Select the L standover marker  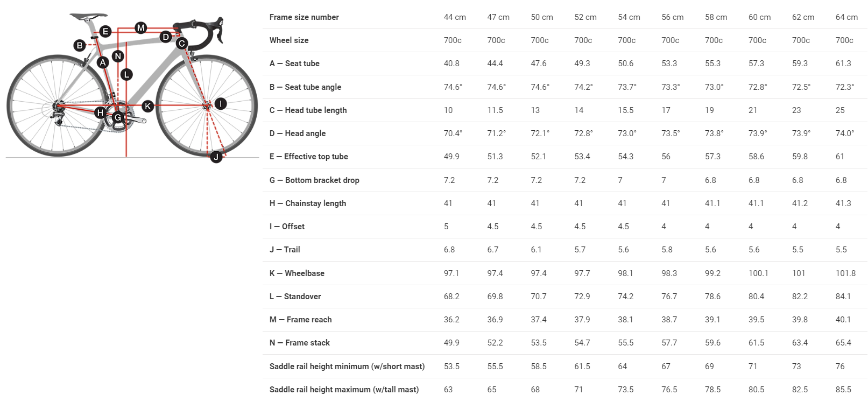point(126,74)
